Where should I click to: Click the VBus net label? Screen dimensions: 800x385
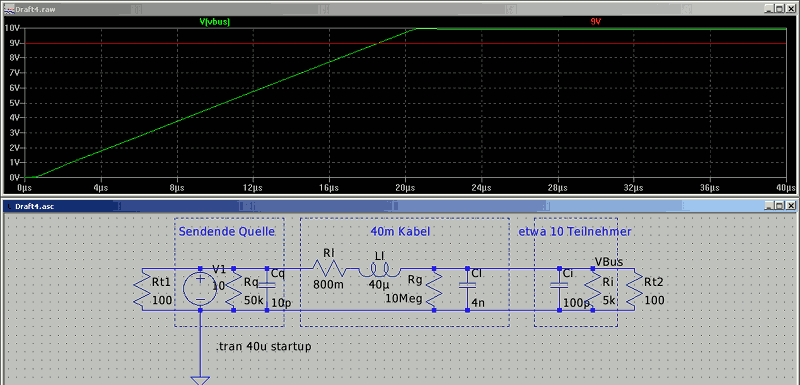click(x=608, y=262)
